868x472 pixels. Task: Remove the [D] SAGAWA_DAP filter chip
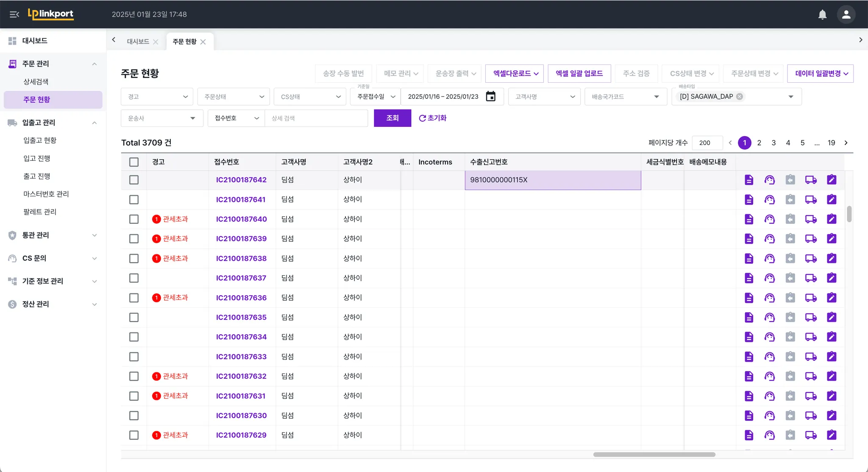coord(740,97)
